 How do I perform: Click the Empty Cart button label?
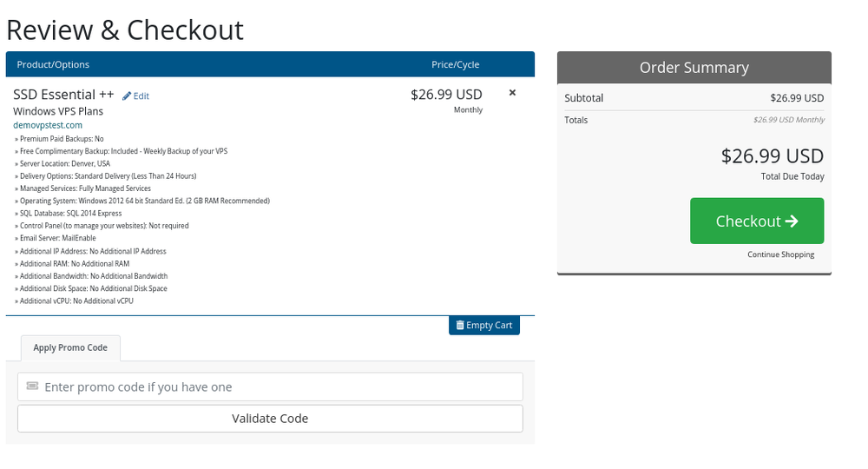click(489, 325)
